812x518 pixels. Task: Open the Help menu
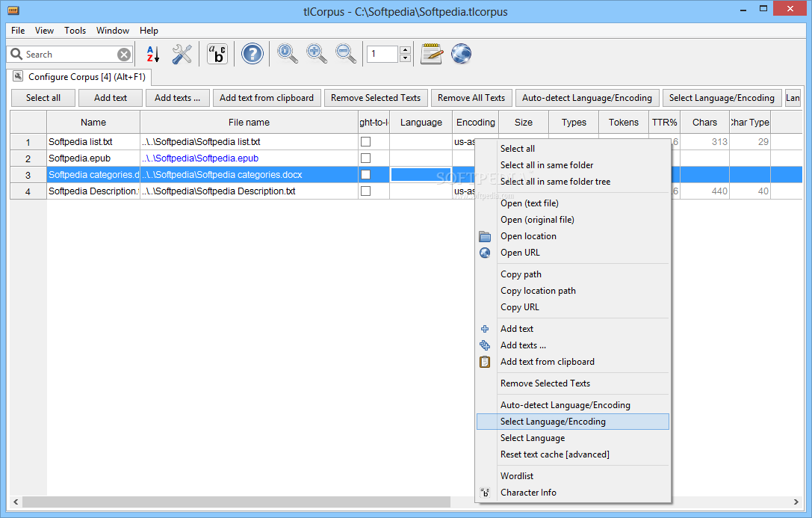pos(149,31)
